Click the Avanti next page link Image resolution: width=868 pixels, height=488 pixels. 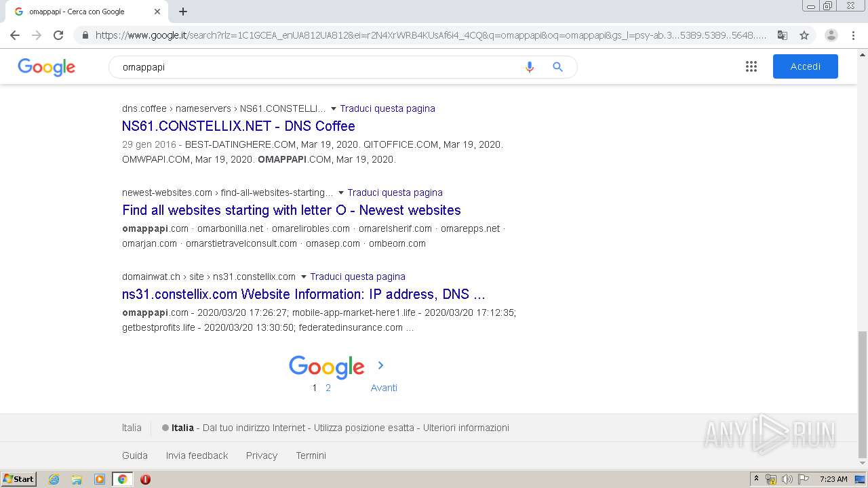tap(384, 388)
